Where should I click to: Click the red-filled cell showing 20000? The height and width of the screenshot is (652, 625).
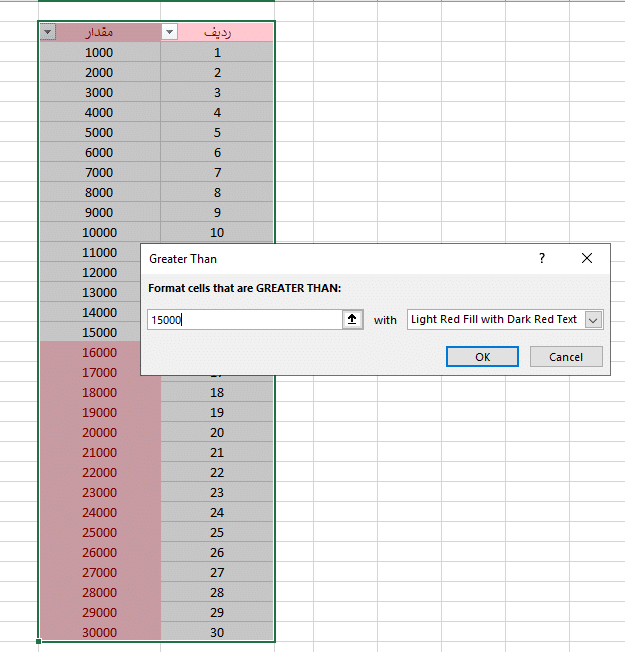[x=99, y=432]
